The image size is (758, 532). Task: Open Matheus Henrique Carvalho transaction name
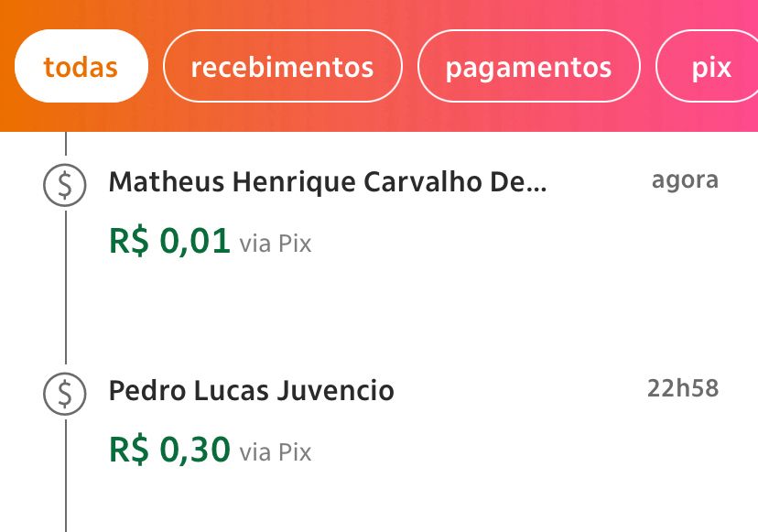coord(327,182)
